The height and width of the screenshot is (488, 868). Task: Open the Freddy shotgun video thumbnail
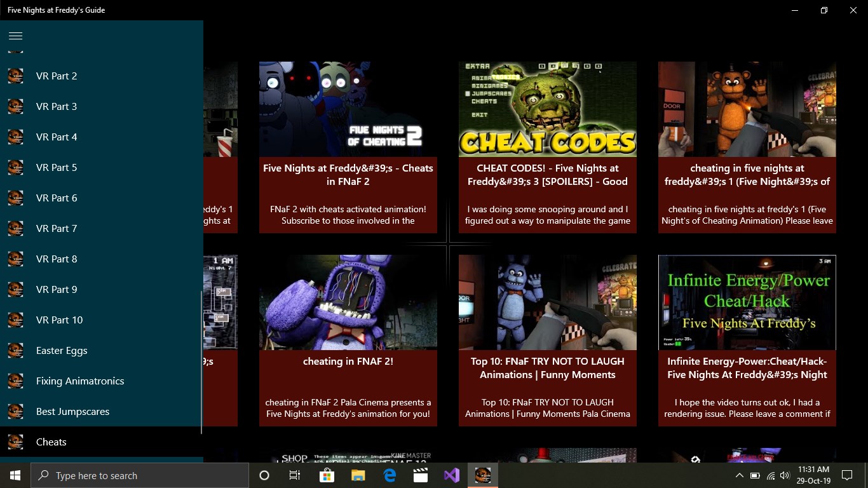[x=747, y=109]
